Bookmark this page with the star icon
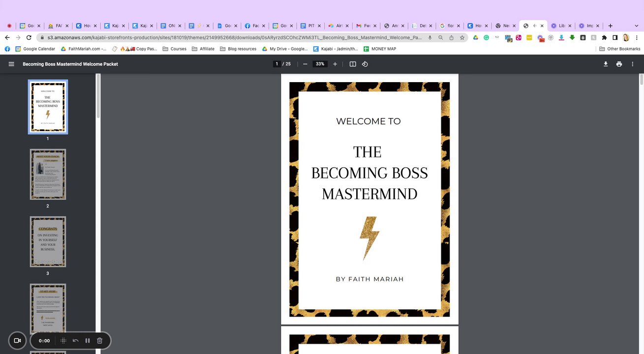Image resolution: width=644 pixels, height=354 pixels. 462,37
